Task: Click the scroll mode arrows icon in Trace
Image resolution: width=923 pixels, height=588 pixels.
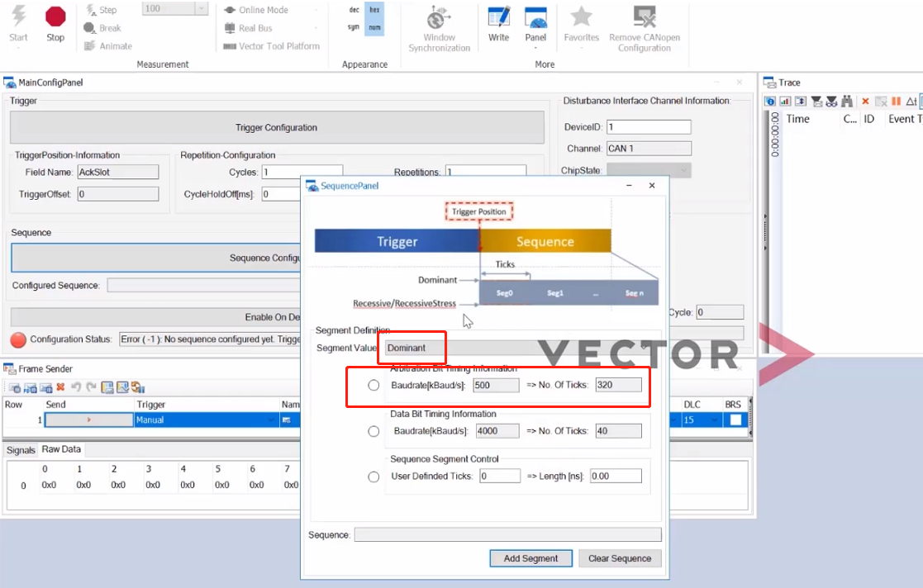Action: (x=801, y=102)
